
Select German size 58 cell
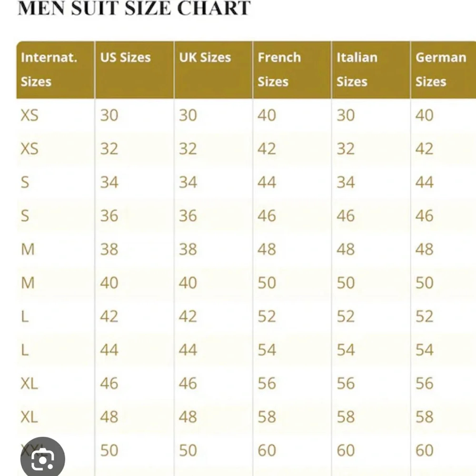(x=424, y=417)
